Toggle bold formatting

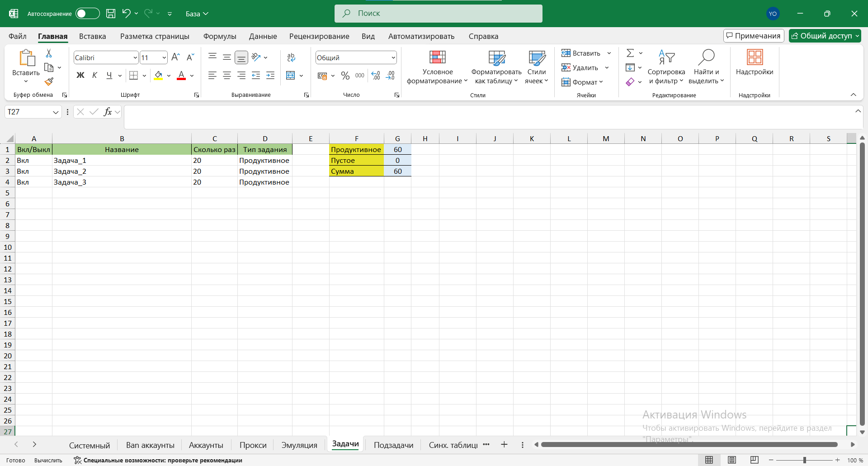[80, 76]
